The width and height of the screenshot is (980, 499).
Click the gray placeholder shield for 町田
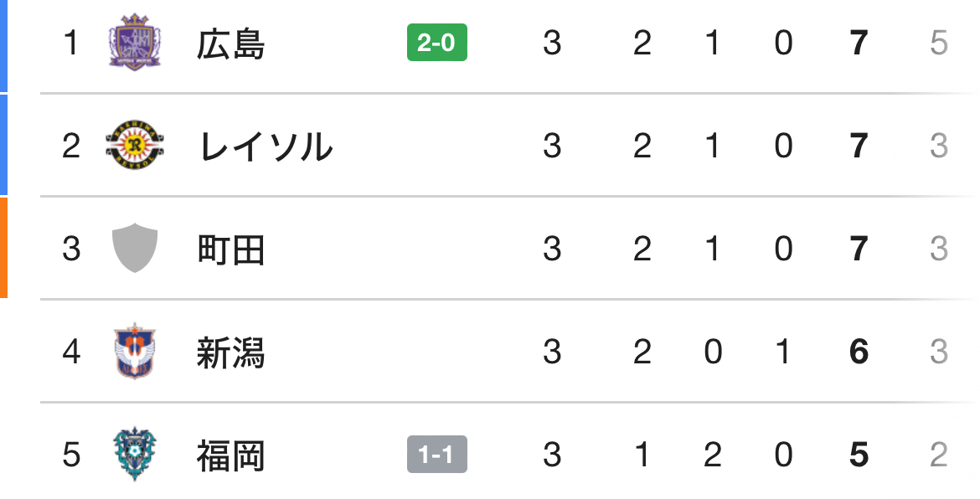click(134, 248)
